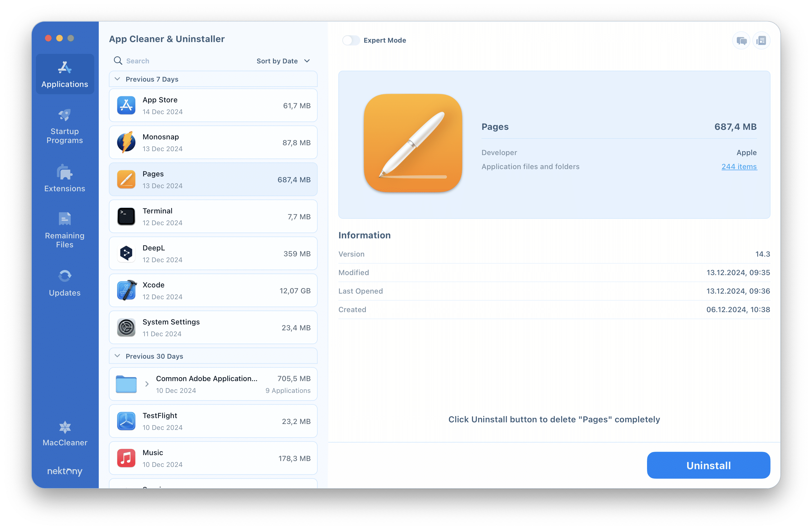Click the TestFlight 23,2 MB size

[296, 421]
